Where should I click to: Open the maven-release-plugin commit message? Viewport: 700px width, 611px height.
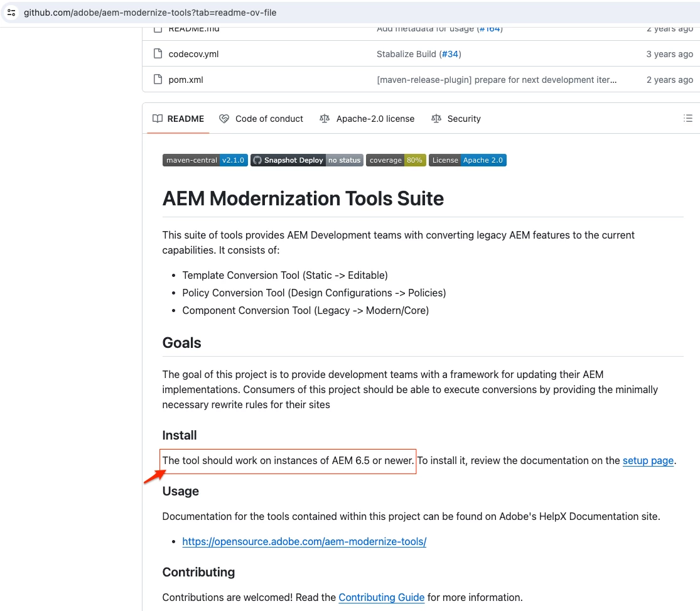[x=497, y=80]
